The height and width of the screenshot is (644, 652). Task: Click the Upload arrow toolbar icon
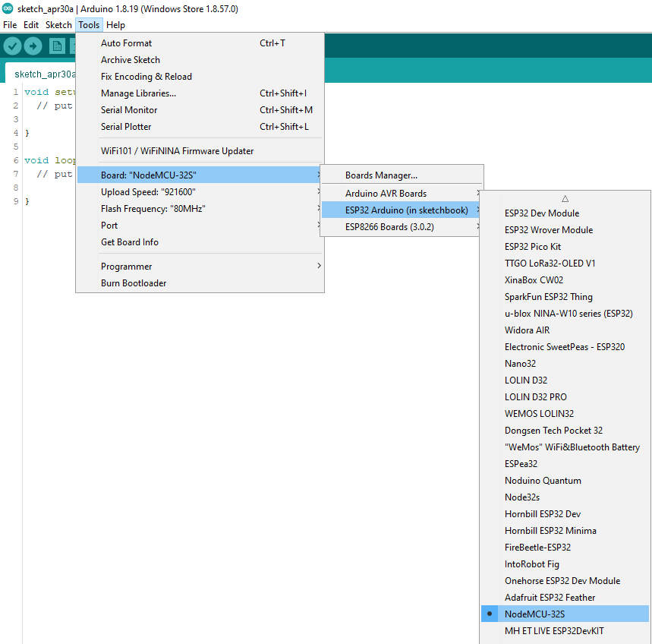click(x=33, y=46)
